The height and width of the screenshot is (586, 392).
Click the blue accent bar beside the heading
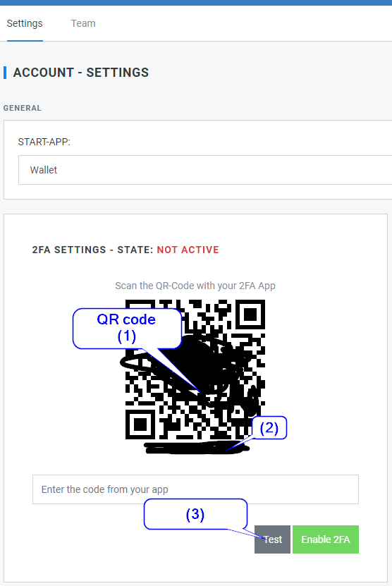click(x=5, y=73)
